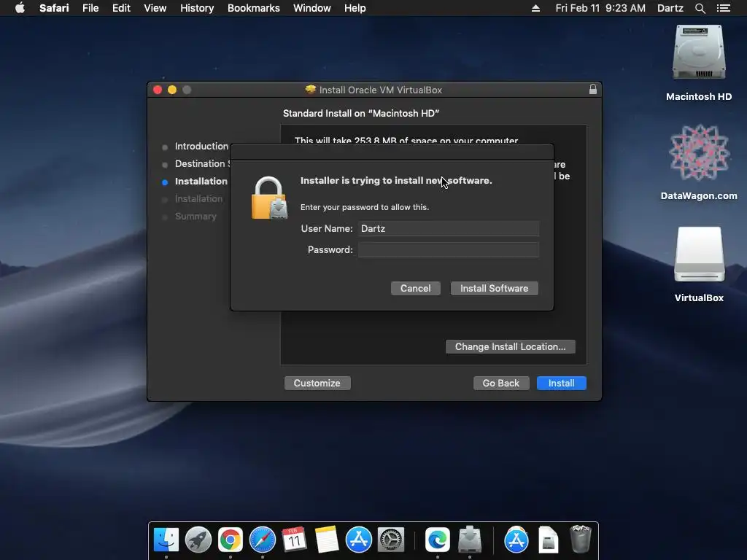Open the Edit menu
Image resolution: width=747 pixels, height=560 pixels.
coord(121,8)
